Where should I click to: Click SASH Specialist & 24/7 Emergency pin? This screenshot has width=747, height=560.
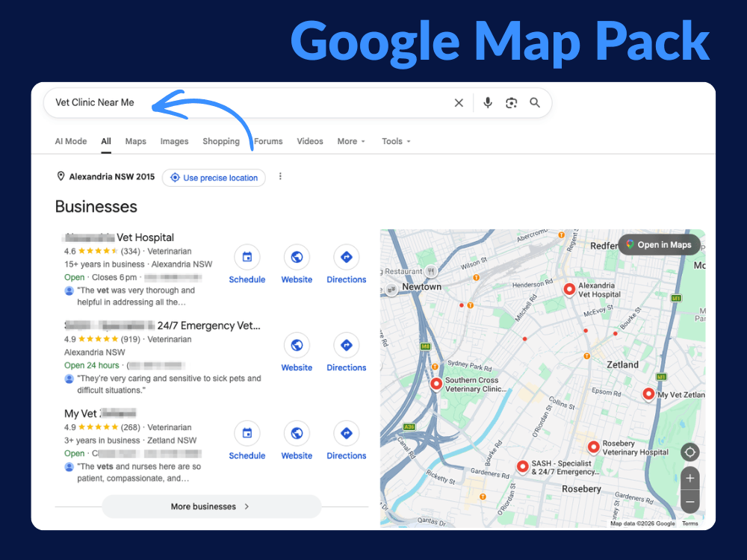523,466
